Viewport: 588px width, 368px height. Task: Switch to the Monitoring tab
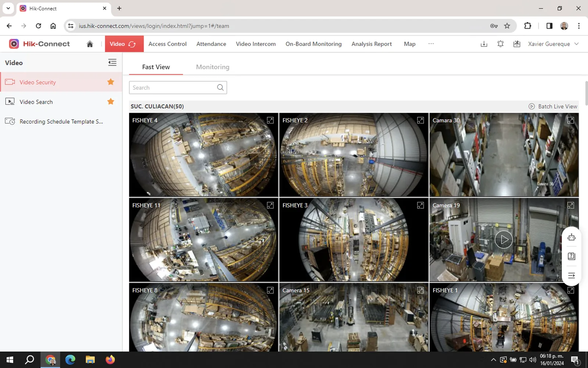[212, 67]
